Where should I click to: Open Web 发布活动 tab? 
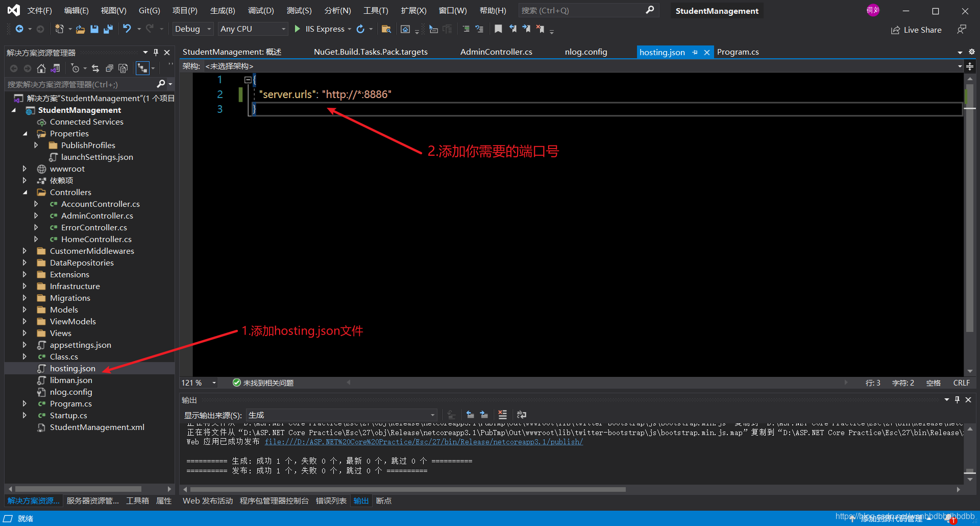tap(207, 500)
